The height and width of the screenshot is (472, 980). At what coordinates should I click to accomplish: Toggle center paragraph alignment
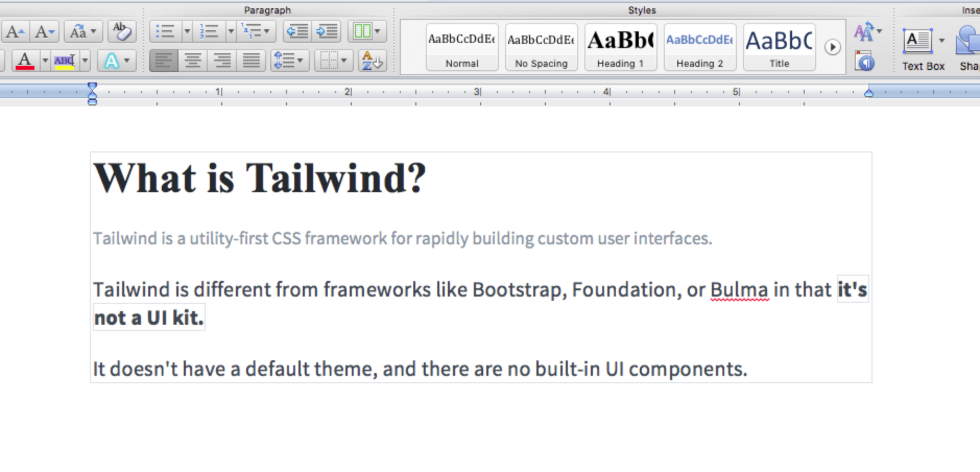click(x=194, y=61)
